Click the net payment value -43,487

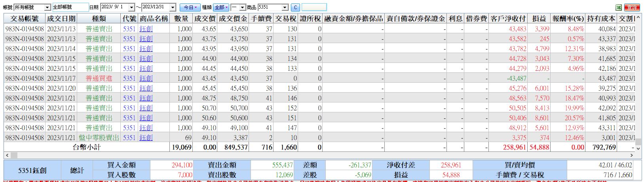pyautogui.click(x=517, y=78)
